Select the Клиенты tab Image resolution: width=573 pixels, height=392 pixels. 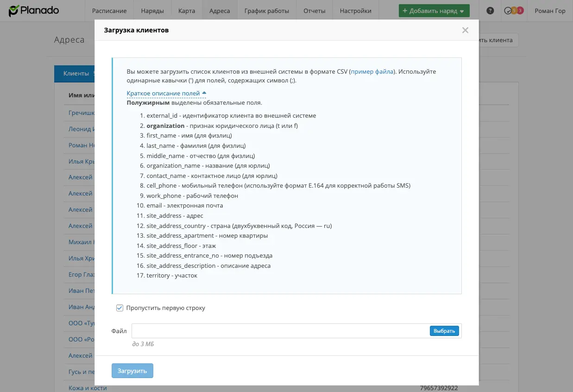[75, 73]
